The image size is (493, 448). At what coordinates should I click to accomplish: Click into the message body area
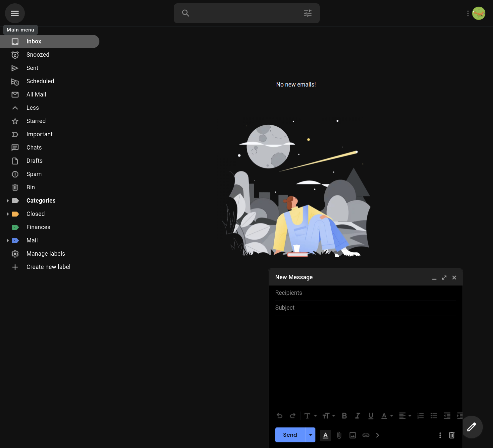click(365, 361)
